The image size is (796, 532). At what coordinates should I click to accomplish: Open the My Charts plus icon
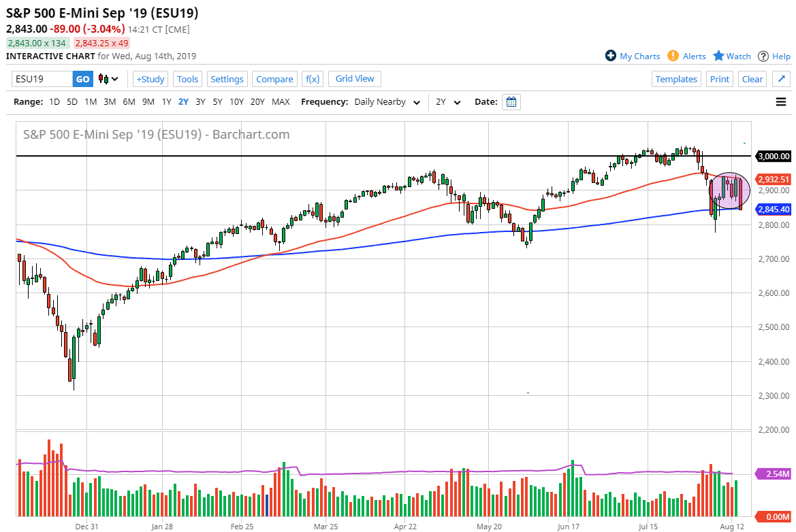pyautogui.click(x=610, y=56)
